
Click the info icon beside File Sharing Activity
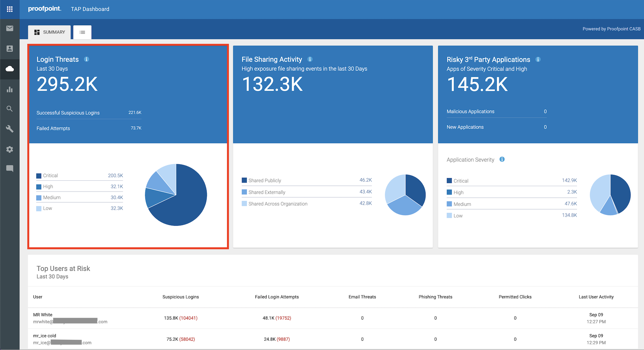point(310,59)
